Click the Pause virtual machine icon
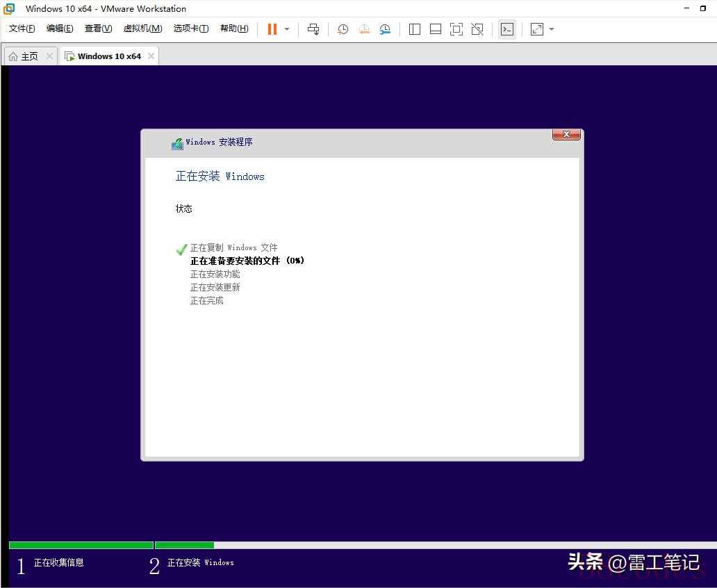 (272, 29)
